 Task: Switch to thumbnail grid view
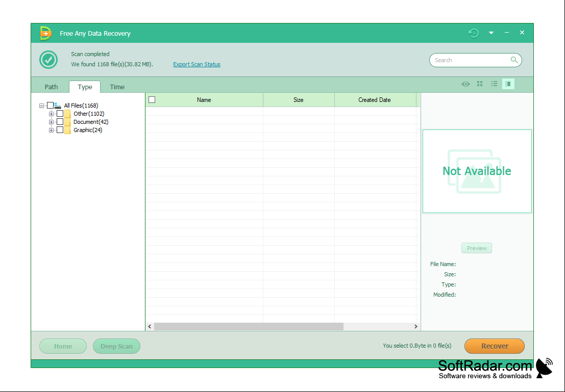480,84
